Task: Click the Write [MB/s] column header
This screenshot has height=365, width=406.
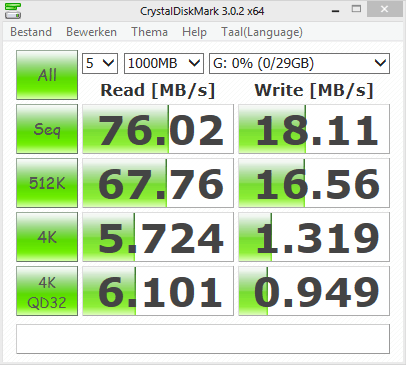Action: coord(314,90)
